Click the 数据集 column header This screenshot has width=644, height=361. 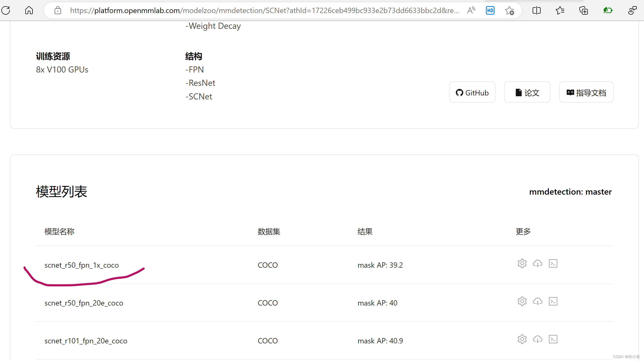click(269, 231)
